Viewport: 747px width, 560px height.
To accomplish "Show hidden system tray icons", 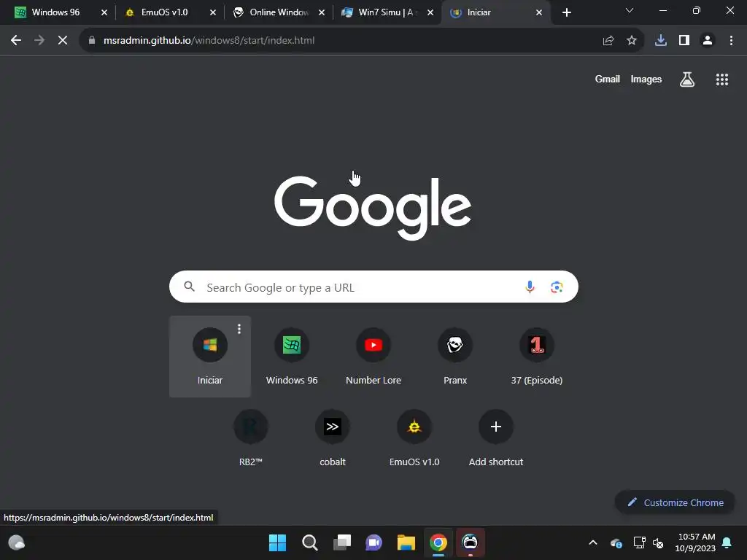I will pyautogui.click(x=593, y=542).
